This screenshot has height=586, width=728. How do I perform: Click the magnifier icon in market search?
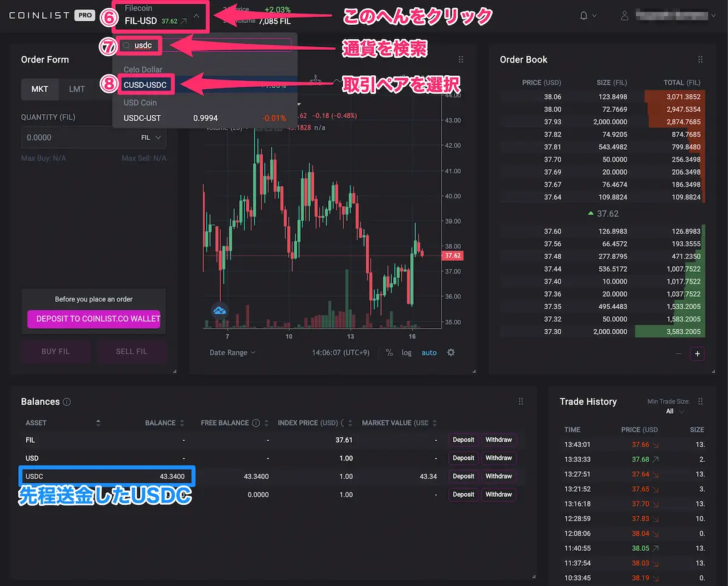[x=126, y=45]
